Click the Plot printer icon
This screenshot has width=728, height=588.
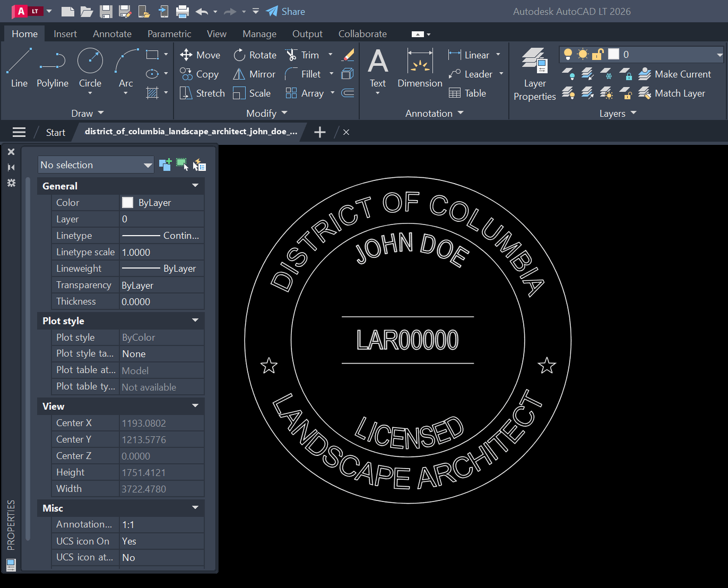tap(183, 11)
